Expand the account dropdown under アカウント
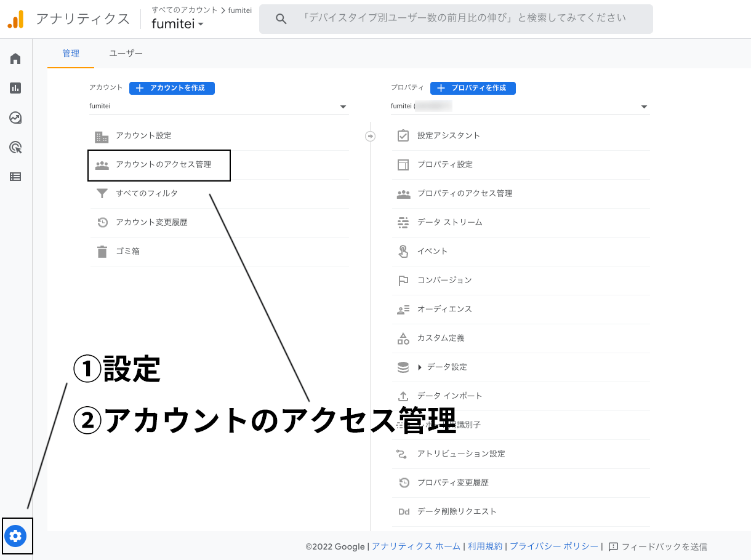The image size is (751, 560). (343, 106)
